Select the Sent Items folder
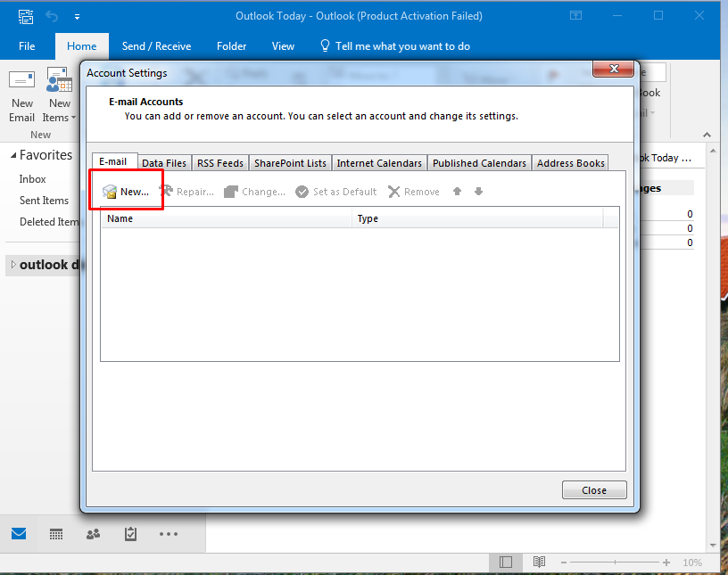Screen dimensions: 728x575 click(x=44, y=200)
